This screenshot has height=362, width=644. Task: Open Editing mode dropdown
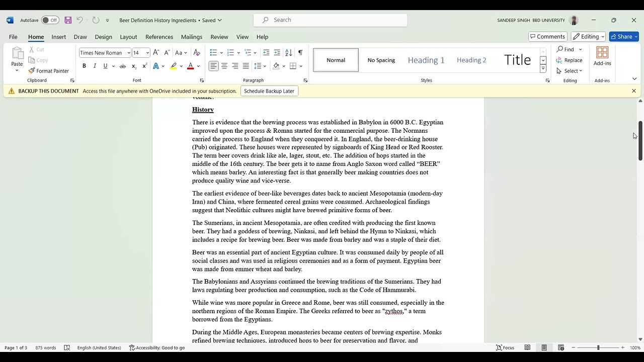coord(588,37)
